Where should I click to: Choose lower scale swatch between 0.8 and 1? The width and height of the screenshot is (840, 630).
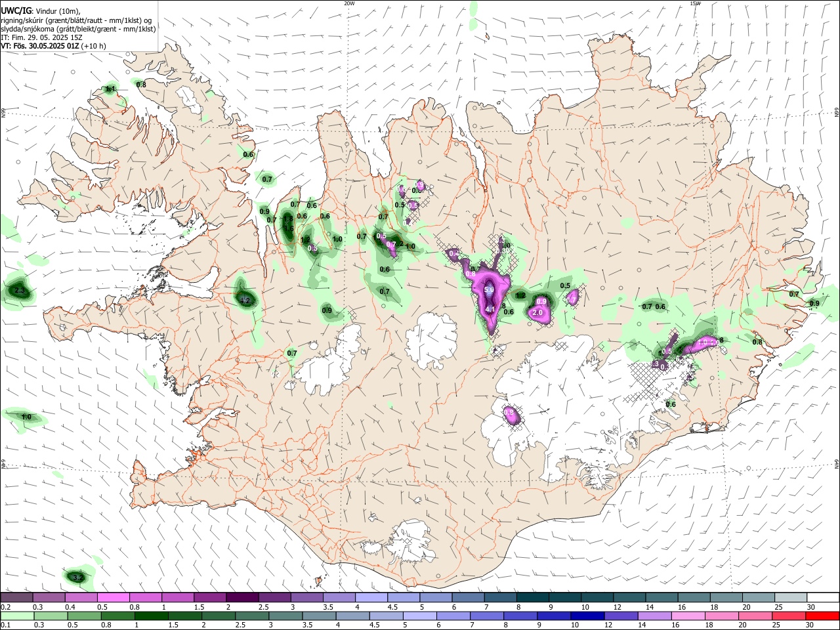117,616
